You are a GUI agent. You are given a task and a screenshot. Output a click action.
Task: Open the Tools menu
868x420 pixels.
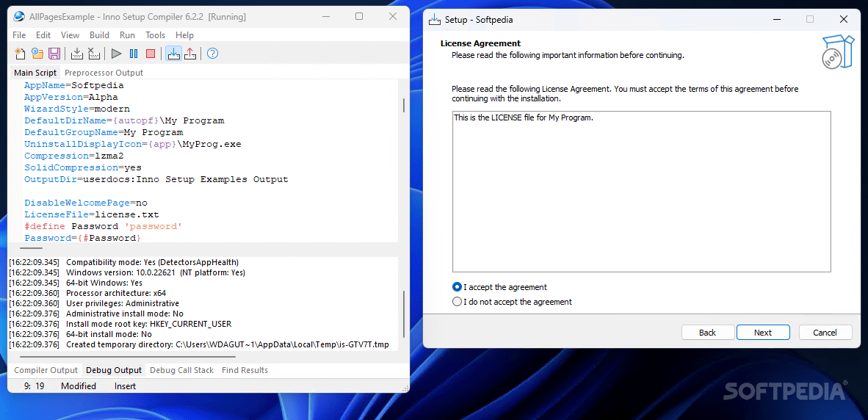[x=156, y=35]
